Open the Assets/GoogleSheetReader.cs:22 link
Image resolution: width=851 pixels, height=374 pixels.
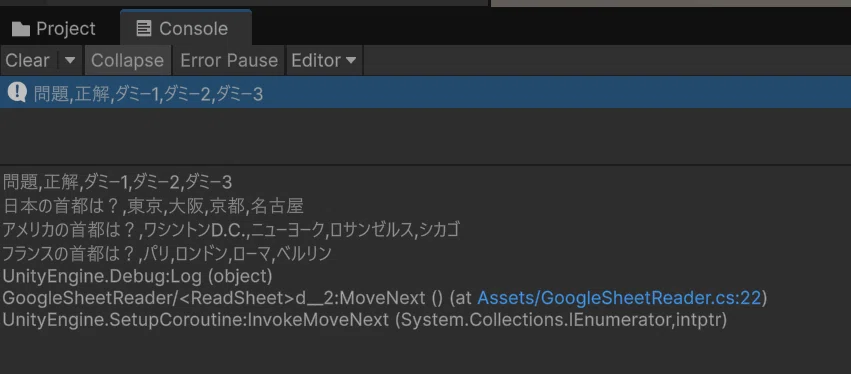coord(619,297)
